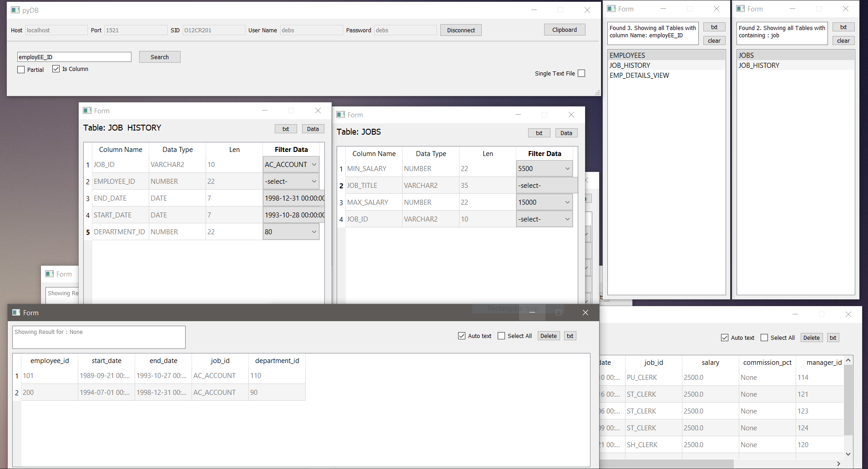The width and height of the screenshot is (868, 469).
Task: Click the salary column header
Action: (x=710, y=362)
